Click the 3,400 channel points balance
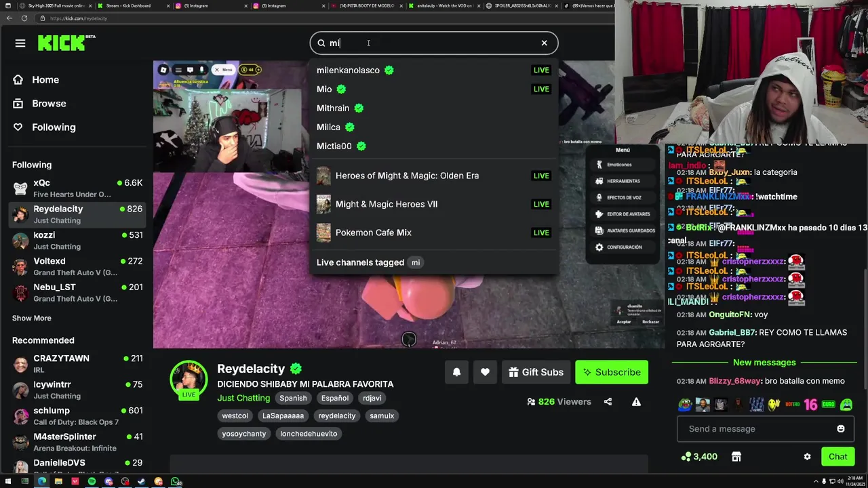This screenshot has height=488, width=868. pos(699,457)
